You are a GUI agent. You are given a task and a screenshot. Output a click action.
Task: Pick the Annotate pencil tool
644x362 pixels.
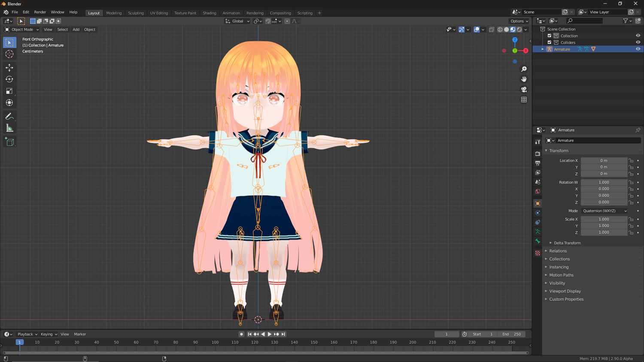pyautogui.click(x=9, y=116)
